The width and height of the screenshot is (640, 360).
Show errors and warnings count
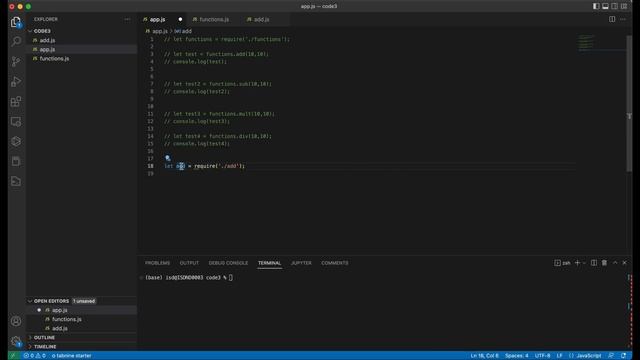[35, 356]
